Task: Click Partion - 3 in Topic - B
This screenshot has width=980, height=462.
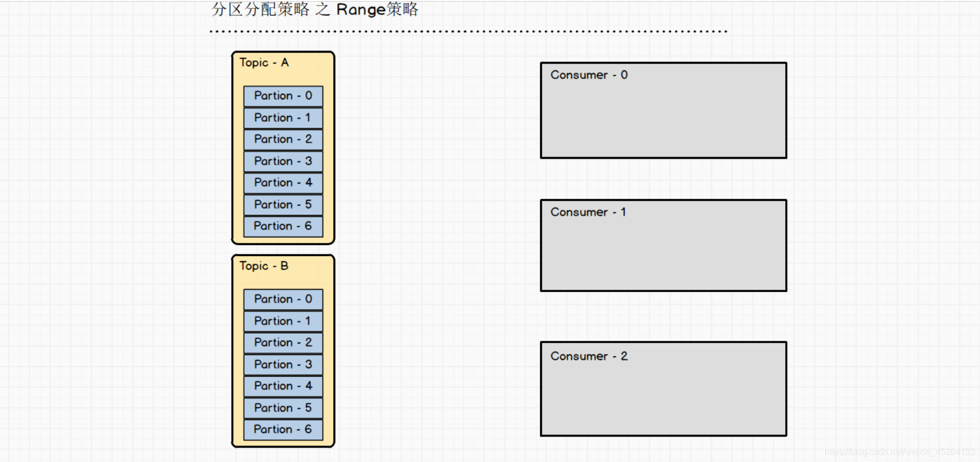Action: tap(283, 365)
